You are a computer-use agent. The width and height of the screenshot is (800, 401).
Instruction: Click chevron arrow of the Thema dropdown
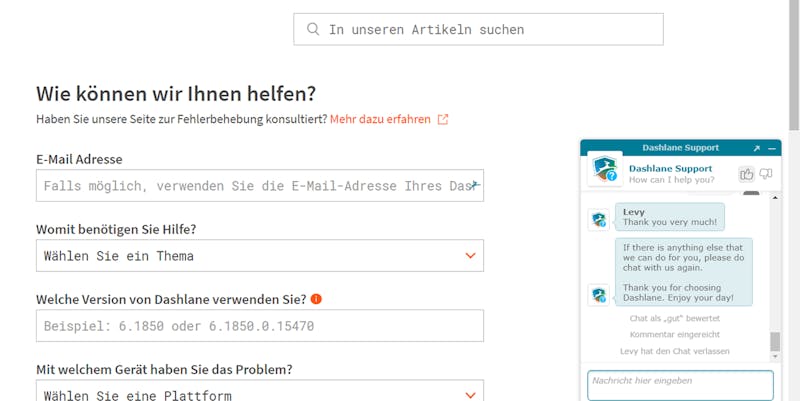click(x=470, y=256)
